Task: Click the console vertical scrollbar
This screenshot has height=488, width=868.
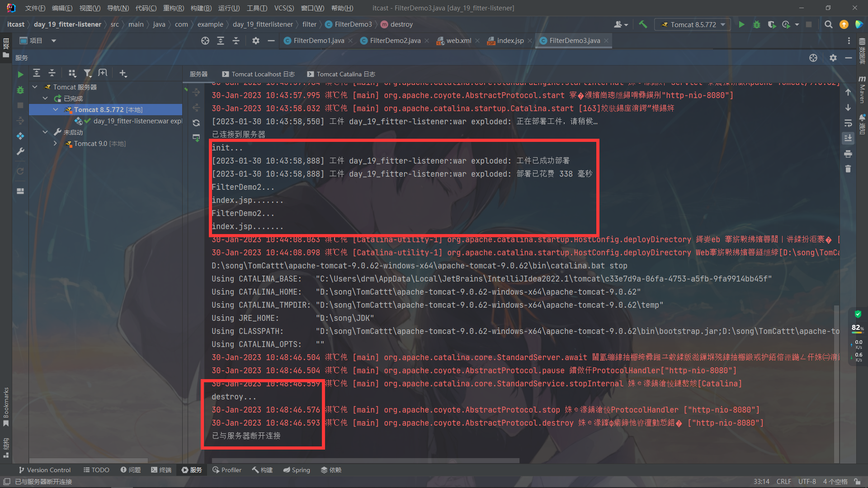Action: [836, 384]
